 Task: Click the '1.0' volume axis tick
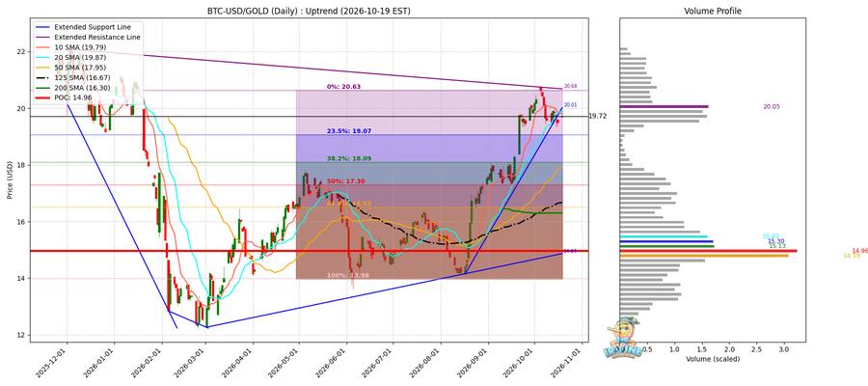coord(674,350)
